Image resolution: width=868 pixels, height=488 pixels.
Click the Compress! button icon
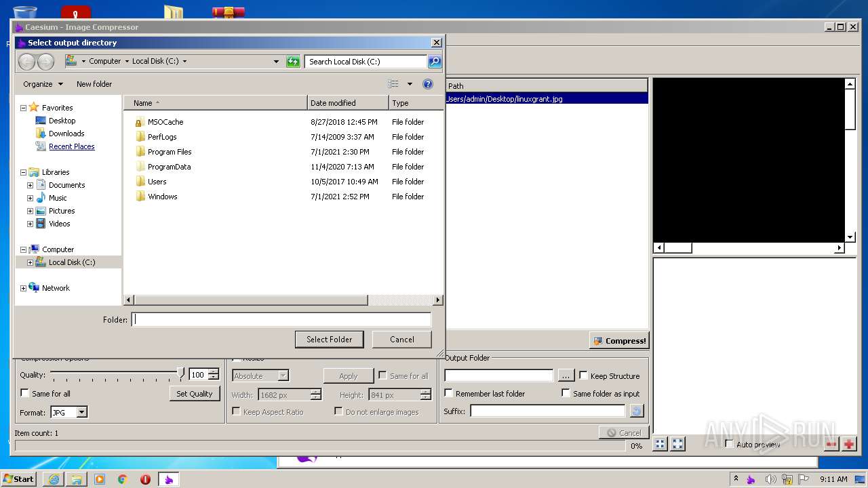(x=597, y=341)
